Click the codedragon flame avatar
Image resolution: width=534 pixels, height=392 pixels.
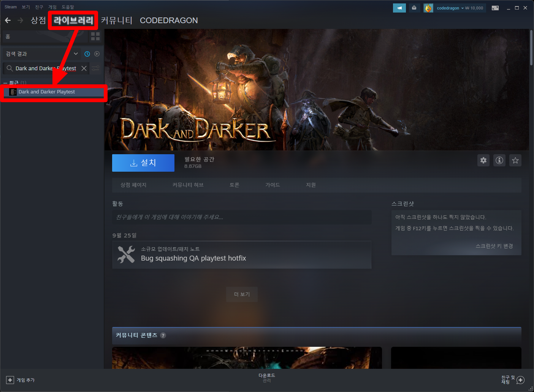[x=428, y=8]
